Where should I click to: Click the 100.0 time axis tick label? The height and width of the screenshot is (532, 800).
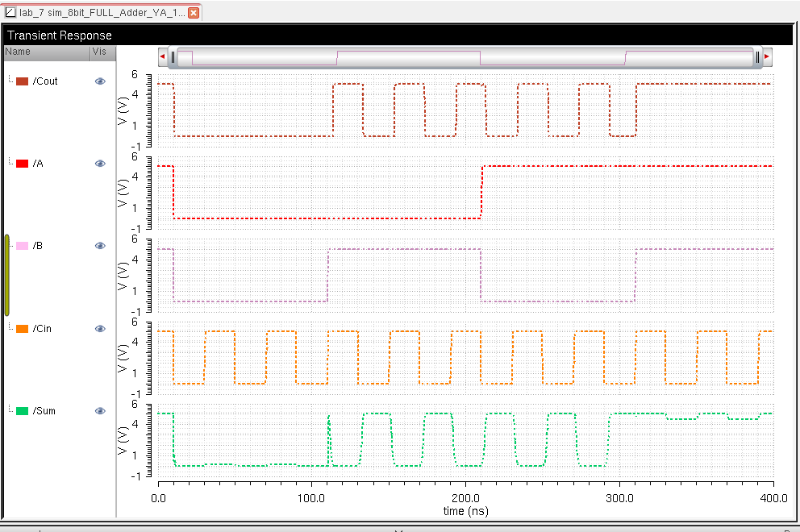click(311, 498)
